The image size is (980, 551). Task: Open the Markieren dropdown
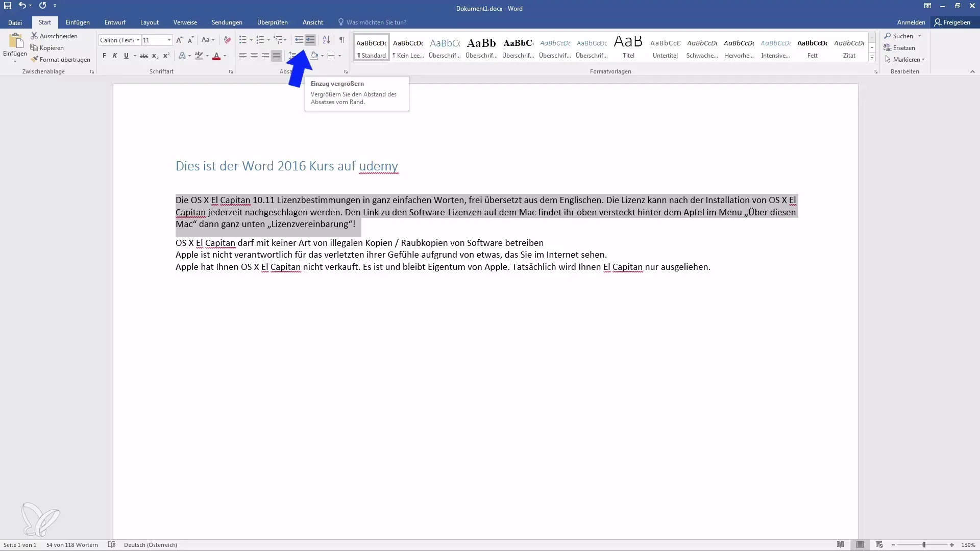905,60
